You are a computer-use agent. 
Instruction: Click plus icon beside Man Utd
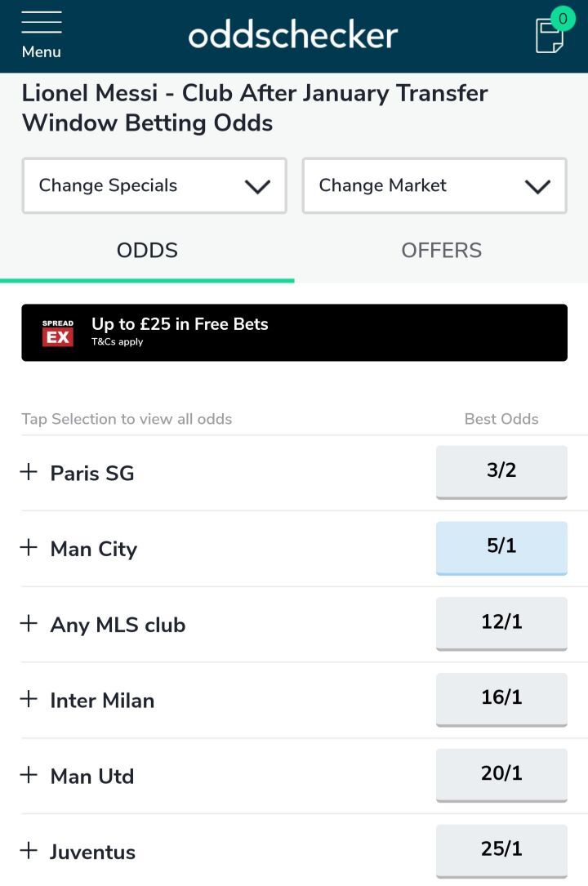[x=29, y=776]
